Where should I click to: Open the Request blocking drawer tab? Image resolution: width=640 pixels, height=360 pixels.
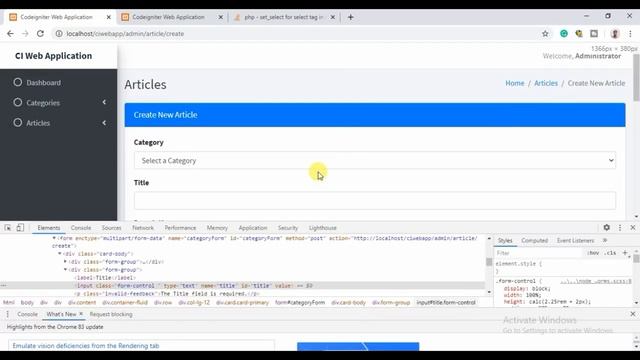[111, 314]
